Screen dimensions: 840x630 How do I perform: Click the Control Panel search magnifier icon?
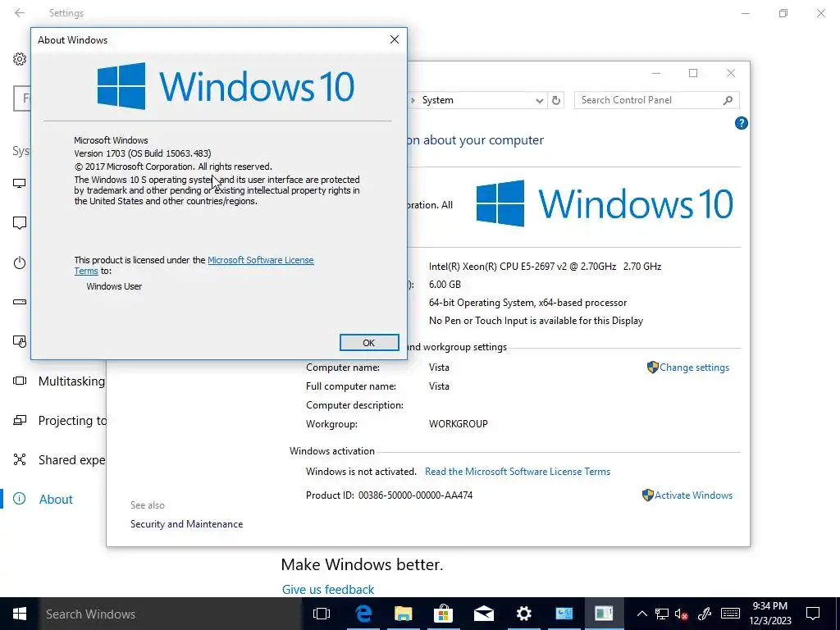click(x=728, y=100)
